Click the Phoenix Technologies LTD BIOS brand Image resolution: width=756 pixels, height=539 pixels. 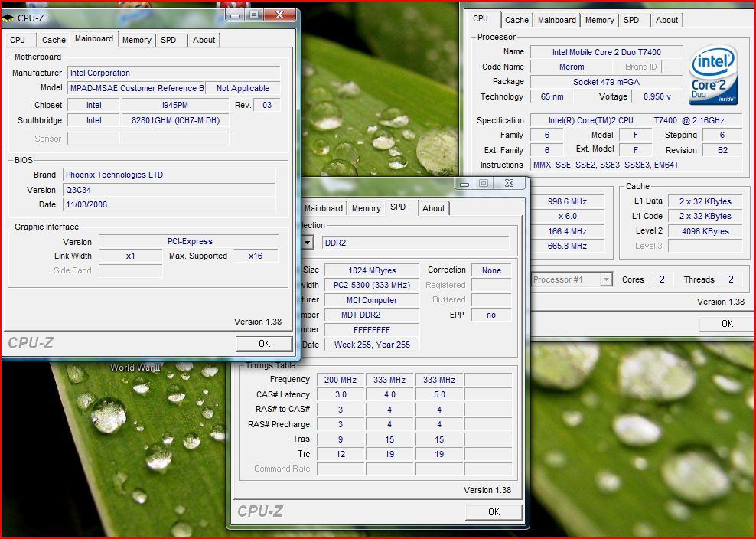click(x=169, y=175)
